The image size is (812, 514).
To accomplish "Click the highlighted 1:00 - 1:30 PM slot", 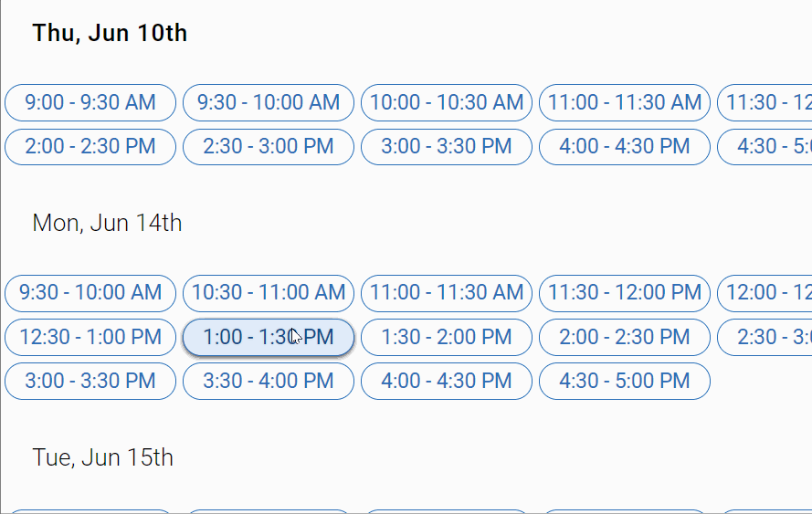I will pos(269,337).
